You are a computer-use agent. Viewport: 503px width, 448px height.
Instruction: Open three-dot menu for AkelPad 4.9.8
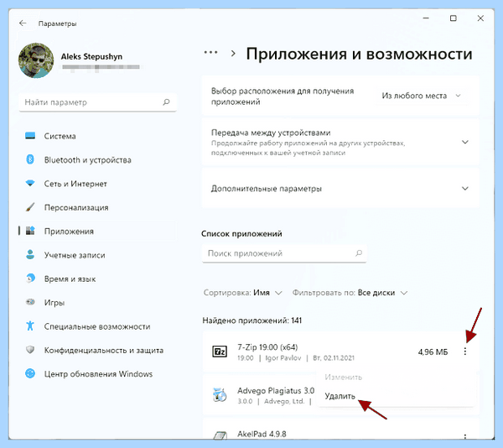[464, 435]
